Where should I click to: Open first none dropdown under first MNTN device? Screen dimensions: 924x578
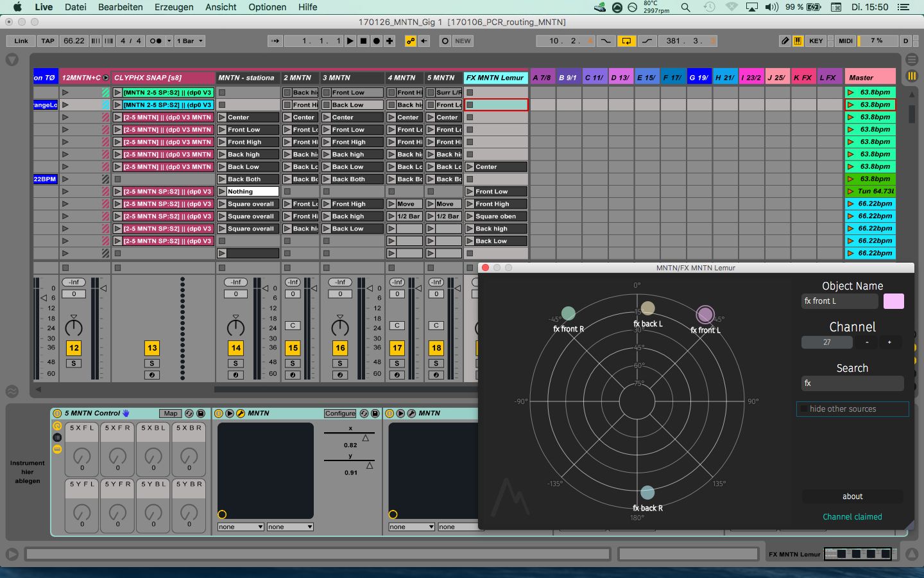point(241,527)
